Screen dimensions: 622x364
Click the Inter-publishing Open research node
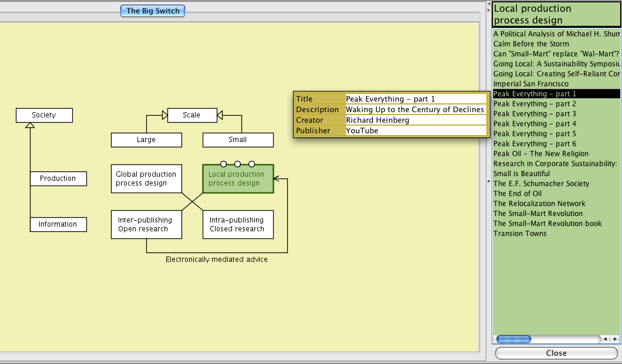146,224
